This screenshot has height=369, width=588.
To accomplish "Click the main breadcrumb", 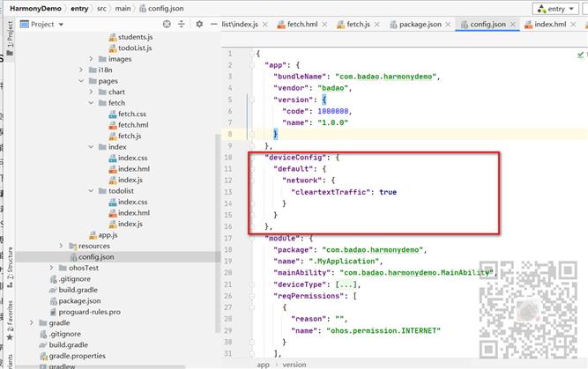I will click(123, 8).
